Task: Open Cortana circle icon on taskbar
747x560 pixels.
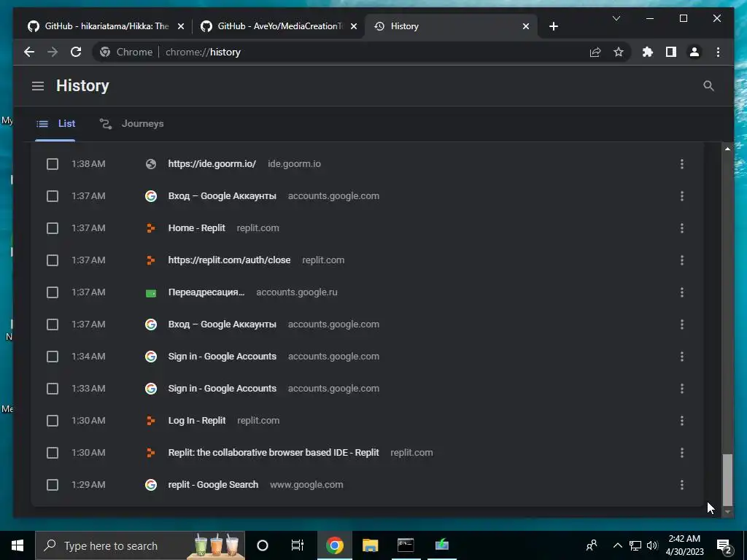Action: [x=263, y=545]
